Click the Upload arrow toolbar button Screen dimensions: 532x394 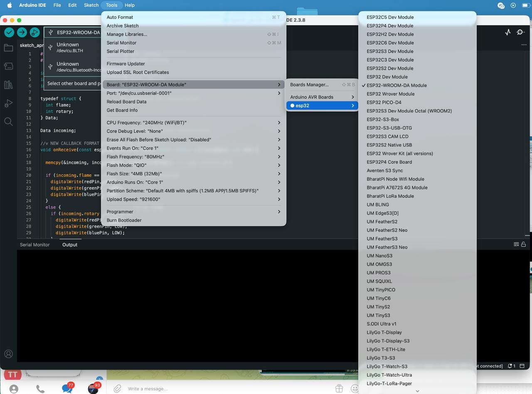coord(22,32)
